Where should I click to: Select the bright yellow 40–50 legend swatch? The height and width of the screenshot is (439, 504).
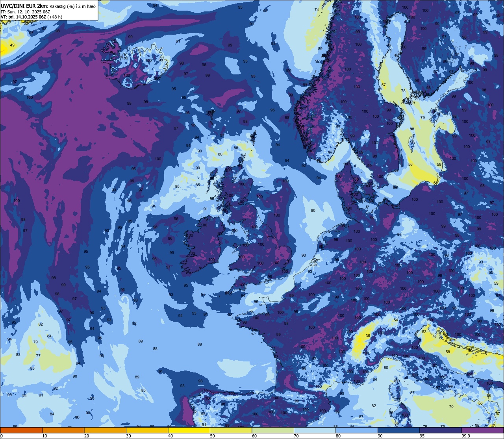click(189, 430)
